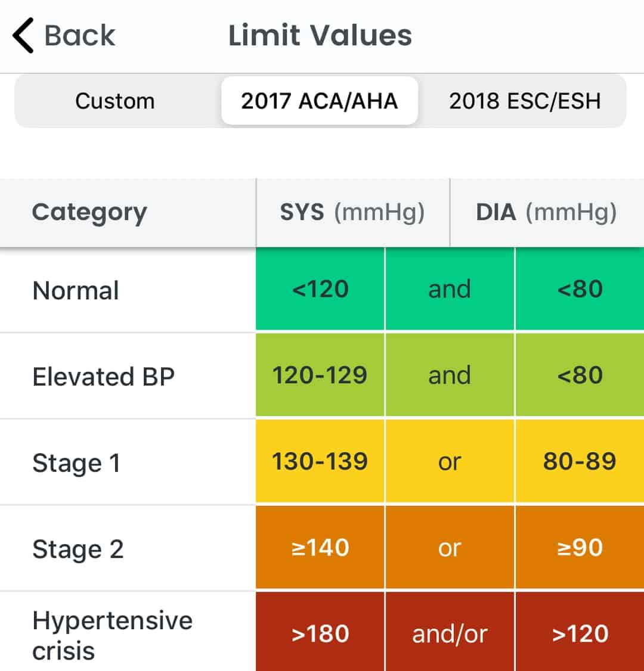This screenshot has height=671, width=644.
Task: Select the Custom limit values preset
Action: pos(114,101)
